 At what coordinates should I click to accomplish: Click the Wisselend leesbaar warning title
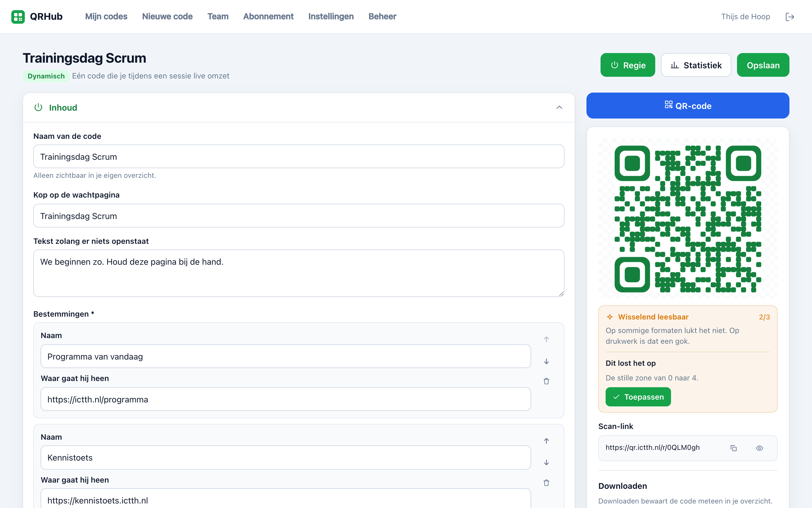pos(653,317)
